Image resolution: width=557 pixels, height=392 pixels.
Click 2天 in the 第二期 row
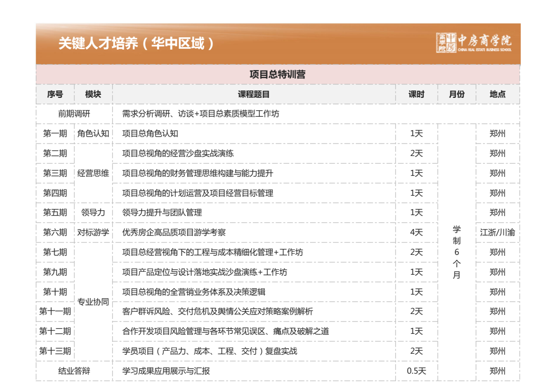pos(416,154)
